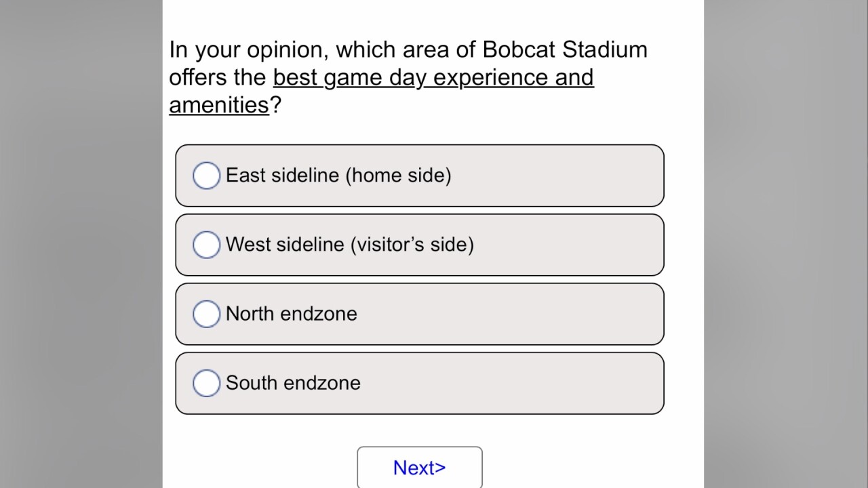This screenshot has height=488, width=868.
Task: Click the word 'Next' in the bottom button
Action: pyautogui.click(x=412, y=468)
